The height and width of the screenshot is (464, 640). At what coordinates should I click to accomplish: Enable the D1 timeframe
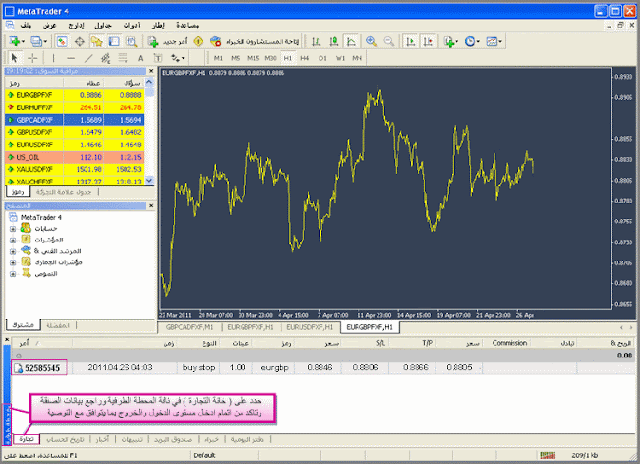pos(322,58)
